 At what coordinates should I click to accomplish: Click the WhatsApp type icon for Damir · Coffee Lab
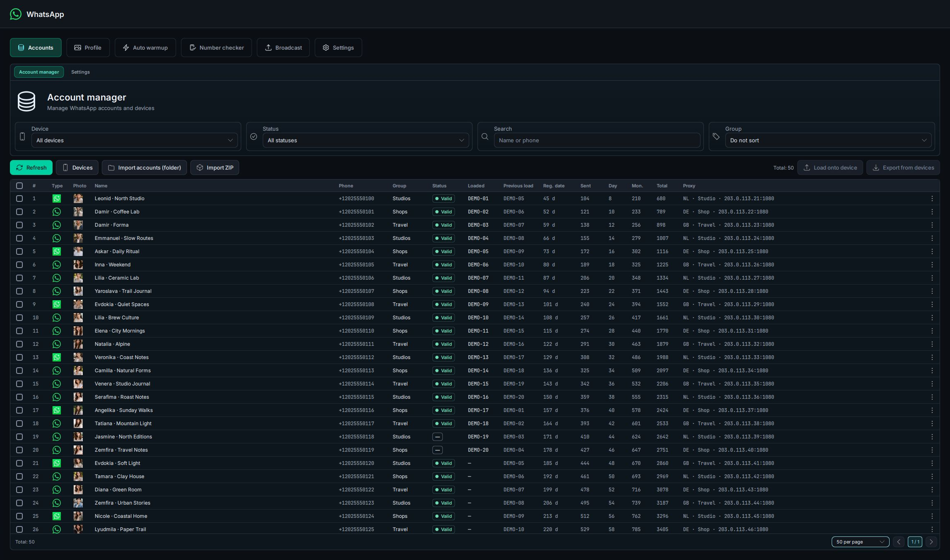click(57, 212)
